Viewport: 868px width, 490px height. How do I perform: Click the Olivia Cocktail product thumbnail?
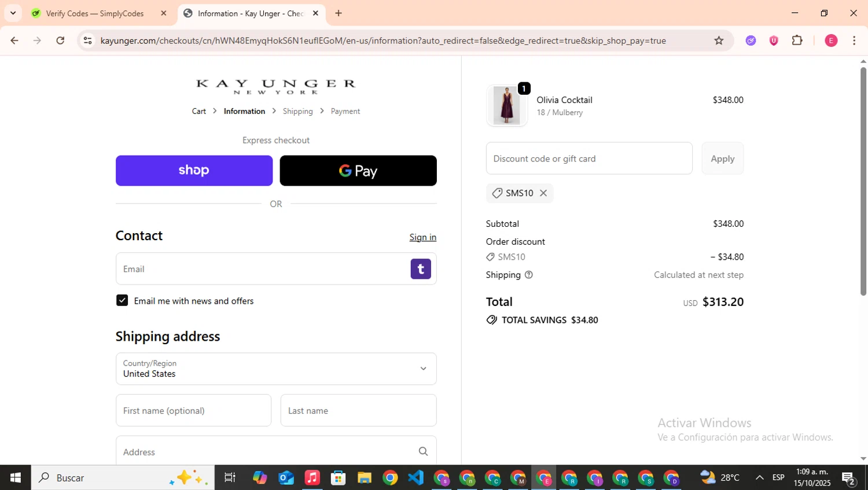tap(507, 105)
